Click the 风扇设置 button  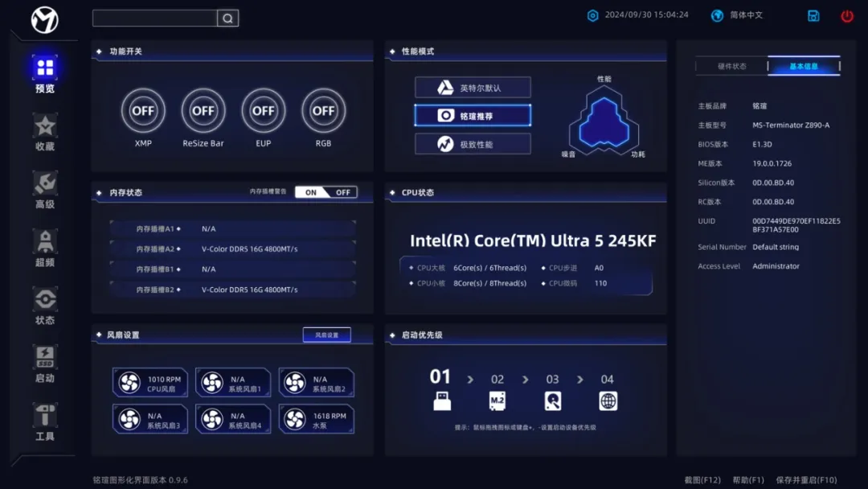coord(326,335)
